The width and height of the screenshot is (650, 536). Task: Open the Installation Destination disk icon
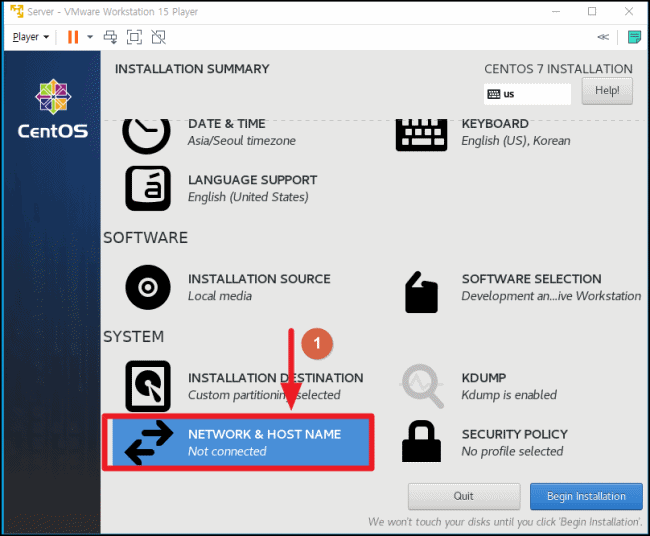tap(148, 386)
